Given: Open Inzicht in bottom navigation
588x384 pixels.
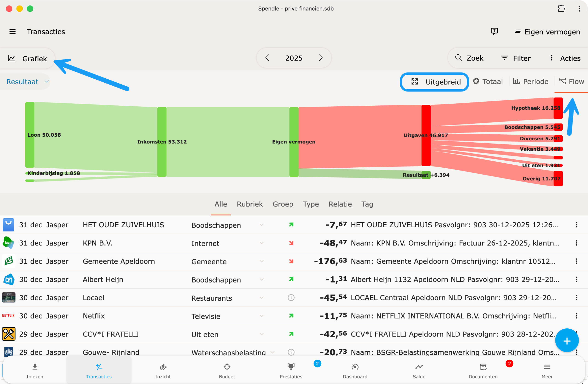Looking at the screenshot, I should [x=163, y=371].
